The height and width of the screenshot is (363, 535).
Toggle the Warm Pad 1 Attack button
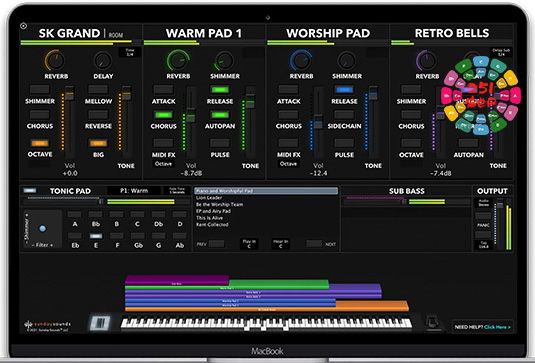(163, 89)
